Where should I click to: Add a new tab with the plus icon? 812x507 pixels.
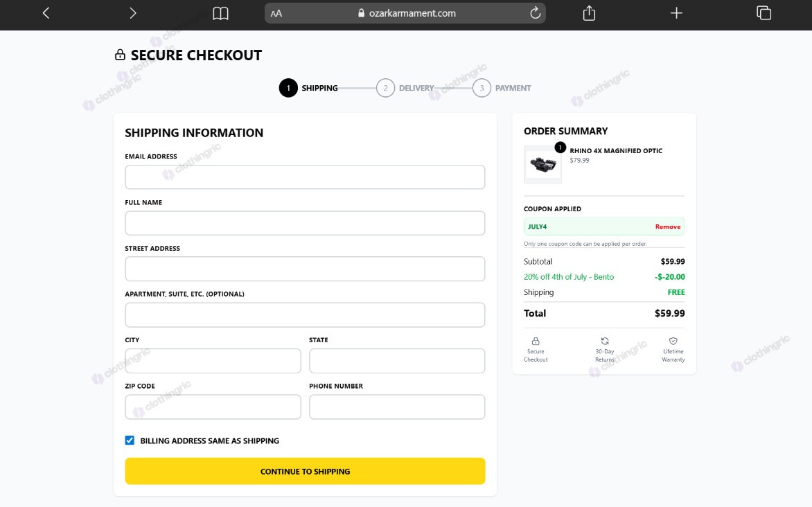point(676,13)
